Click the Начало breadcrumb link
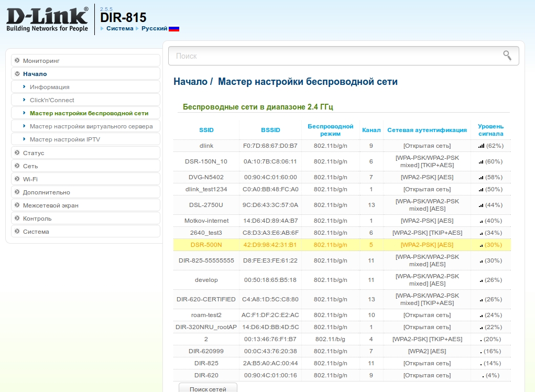The image size is (535, 392). point(190,82)
